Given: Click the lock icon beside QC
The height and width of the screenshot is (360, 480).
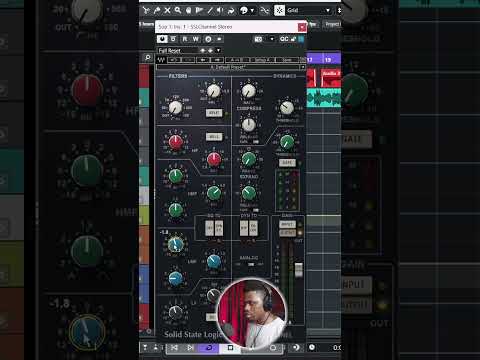Looking at the screenshot, I should pyautogui.click(x=294, y=39).
